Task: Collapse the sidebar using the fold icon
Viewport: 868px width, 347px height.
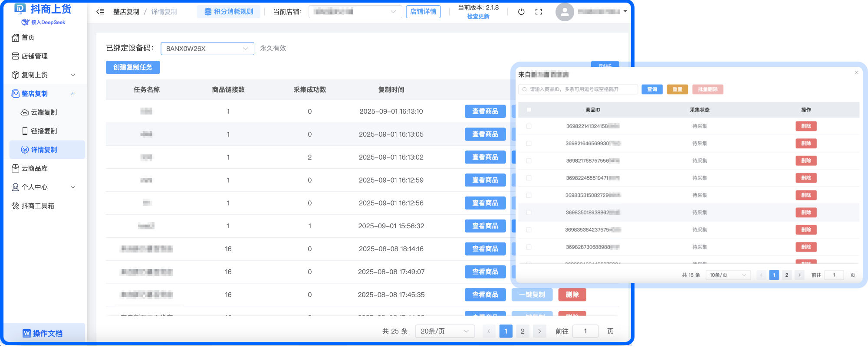Action: coord(100,12)
